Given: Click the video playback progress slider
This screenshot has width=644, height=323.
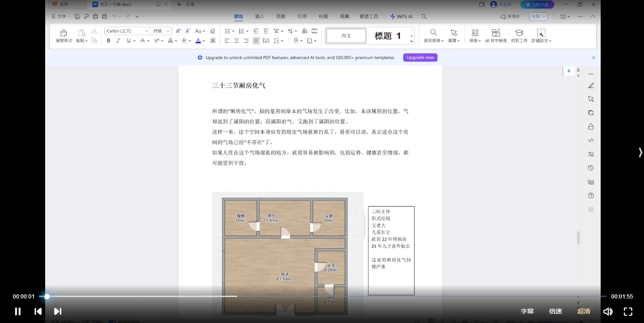Looking at the screenshot, I should point(47,297).
